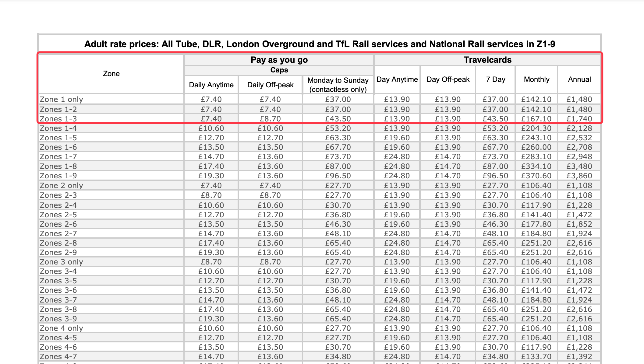Click the Zones 2-6 row label
The image size is (644, 364).
coord(58,224)
